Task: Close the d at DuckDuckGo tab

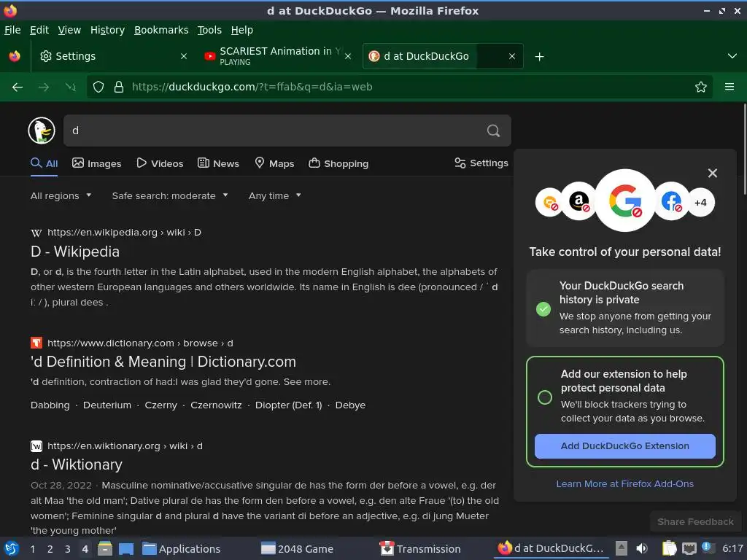Action: click(x=511, y=56)
